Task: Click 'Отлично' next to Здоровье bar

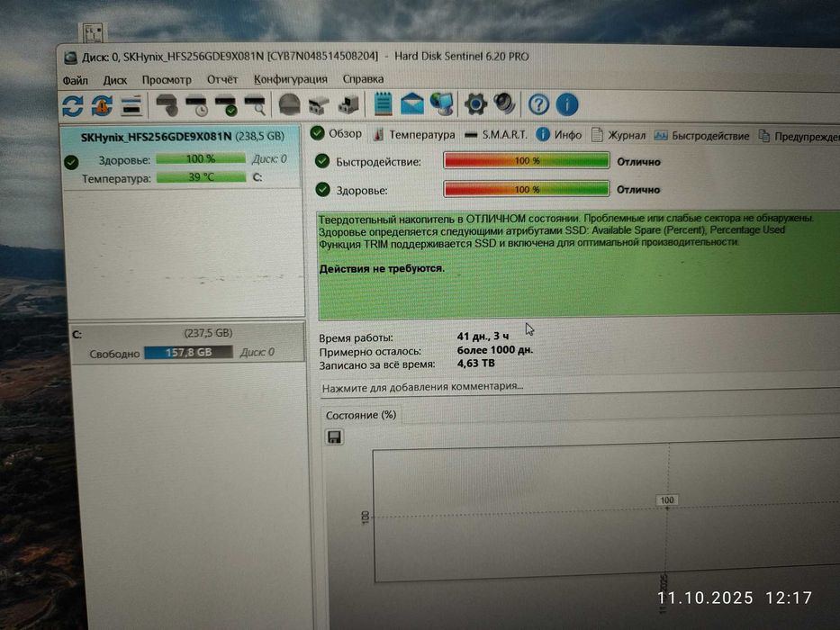Action: click(638, 190)
